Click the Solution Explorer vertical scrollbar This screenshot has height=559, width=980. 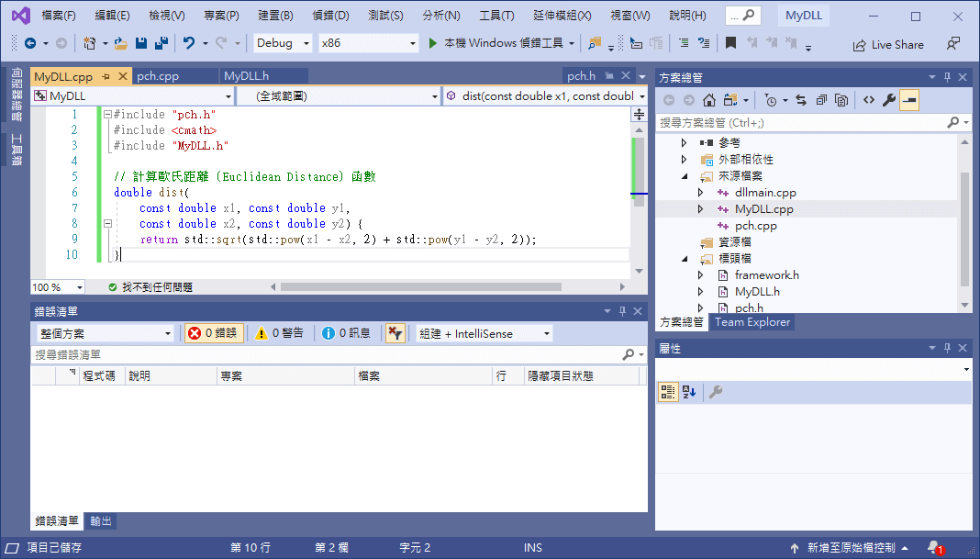[x=965, y=231]
